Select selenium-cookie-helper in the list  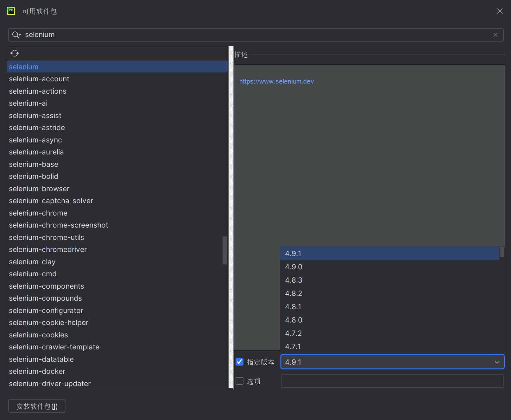[x=117, y=323]
